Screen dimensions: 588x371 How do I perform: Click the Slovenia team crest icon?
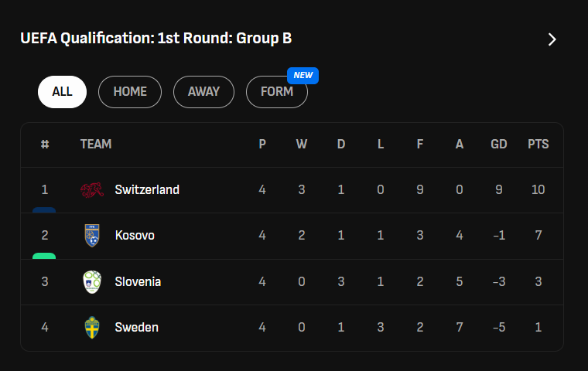pyautogui.click(x=91, y=281)
